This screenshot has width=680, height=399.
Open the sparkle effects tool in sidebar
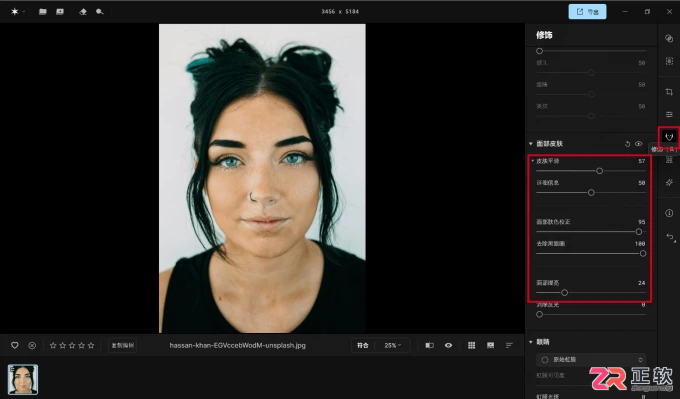(x=669, y=183)
